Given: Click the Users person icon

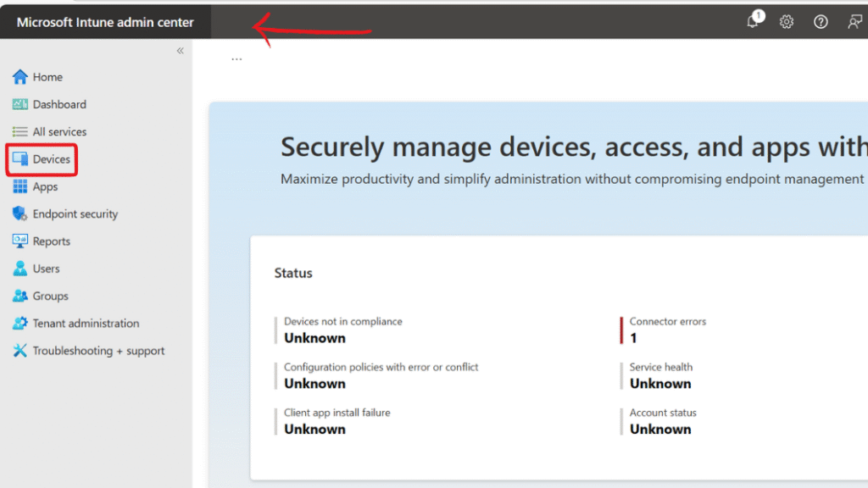Looking at the screenshot, I should coord(20,269).
